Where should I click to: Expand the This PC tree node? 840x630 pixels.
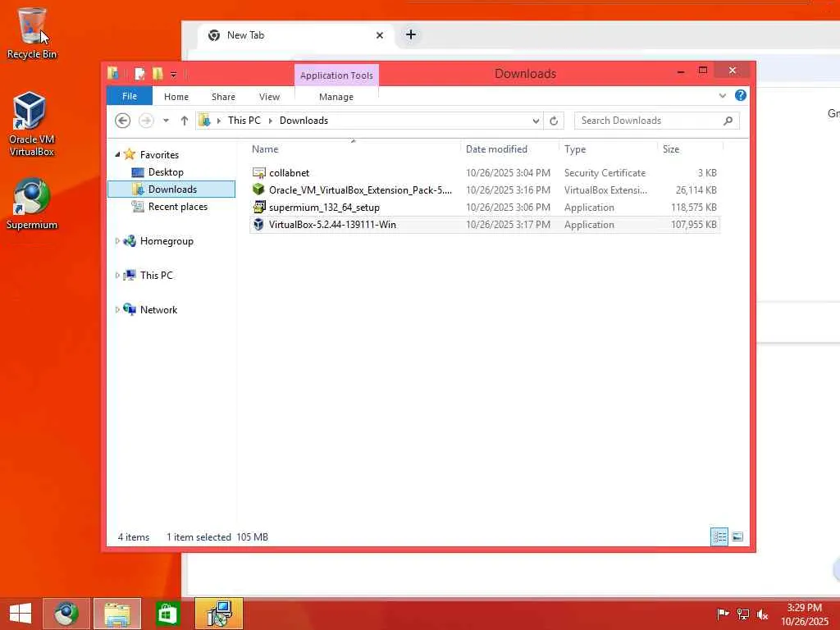click(x=117, y=276)
